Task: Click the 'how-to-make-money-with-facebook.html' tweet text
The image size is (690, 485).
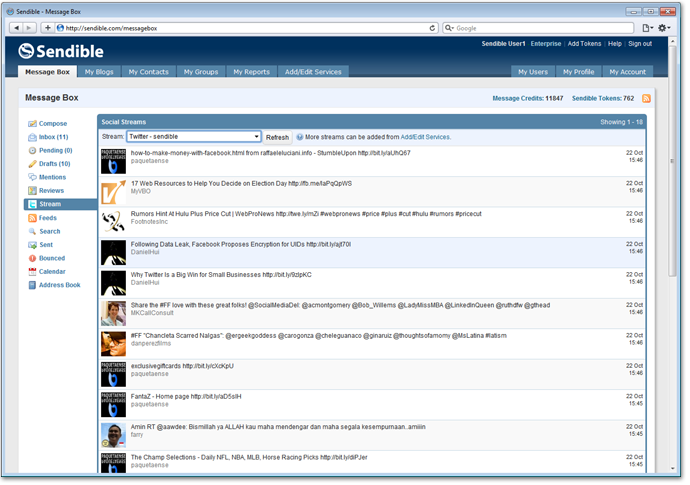Action: (x=270, y=154)
